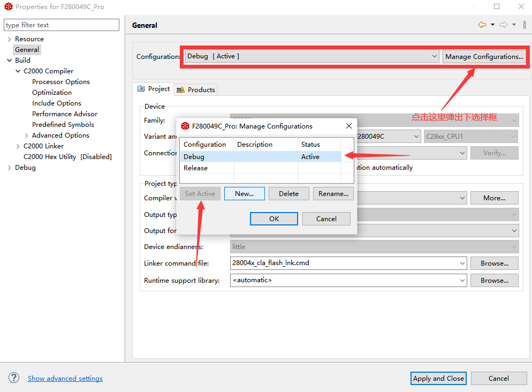
Task: Browse for runtime support library
Action: [495, 280]
